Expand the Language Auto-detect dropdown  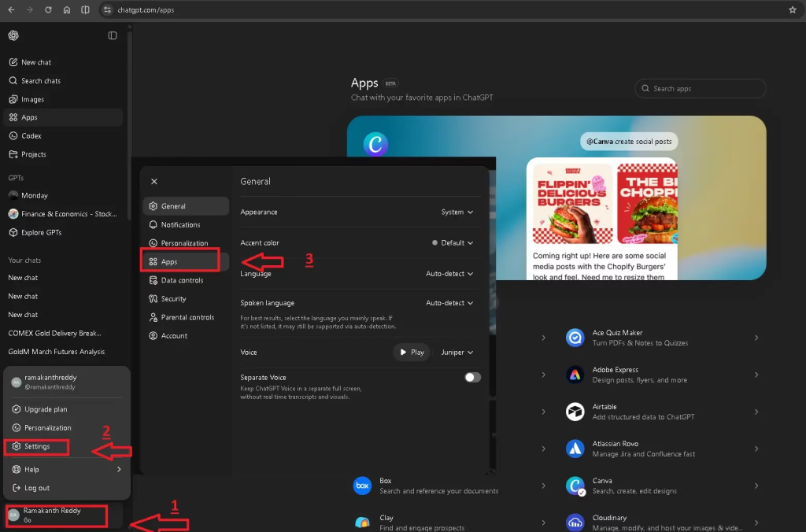449,274
